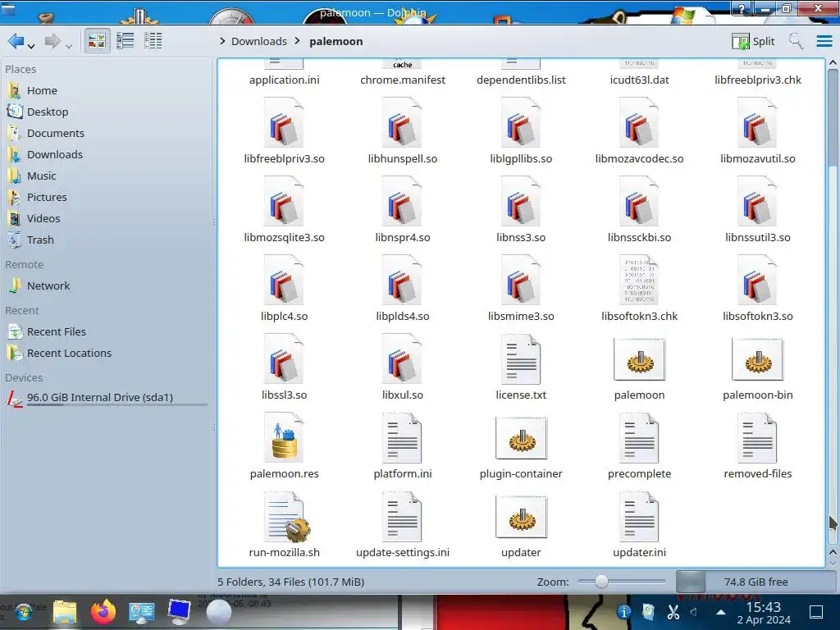Click the application.ini file name

(284, 80)
